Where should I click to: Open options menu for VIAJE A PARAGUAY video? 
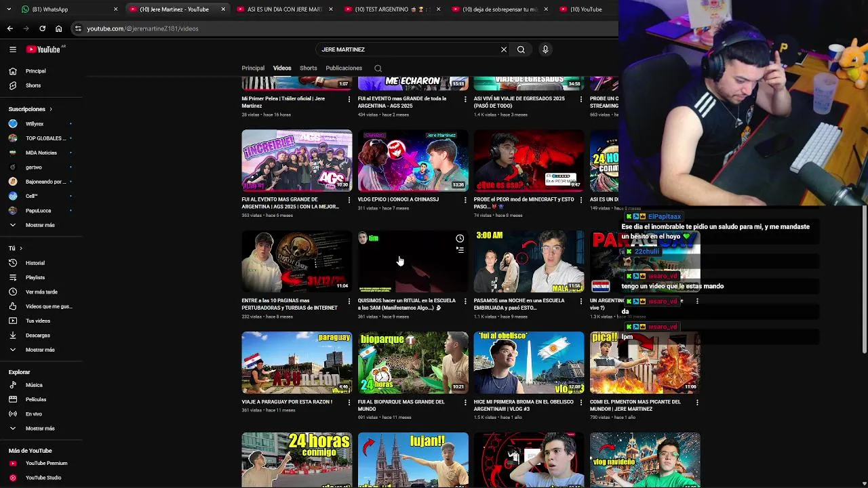(349, 402)
